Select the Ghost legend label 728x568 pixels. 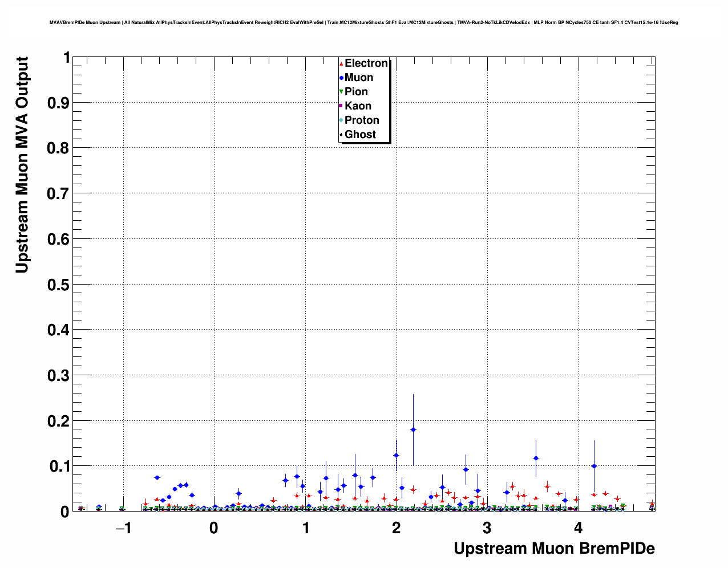360,135
